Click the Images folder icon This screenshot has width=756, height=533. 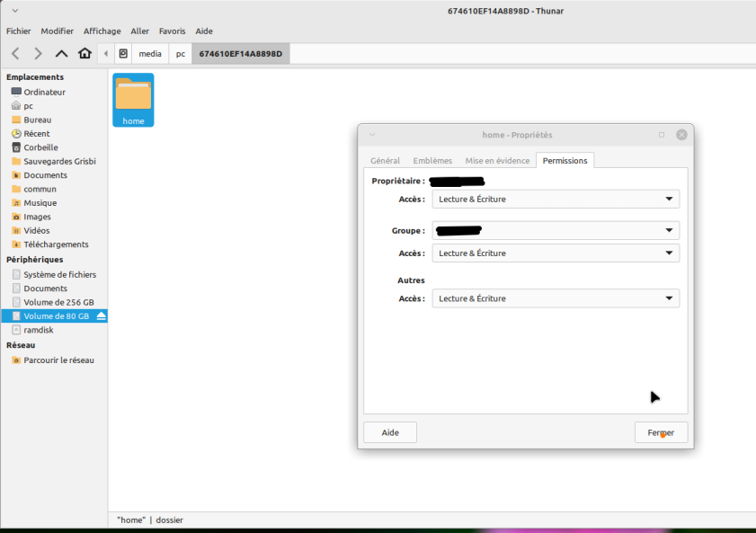tap(16, 217)
